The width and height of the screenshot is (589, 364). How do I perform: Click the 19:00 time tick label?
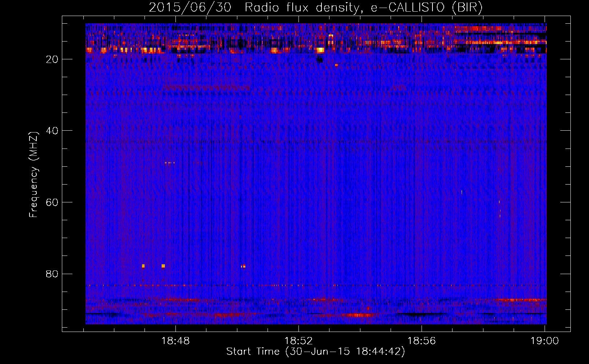pos(545,341)
